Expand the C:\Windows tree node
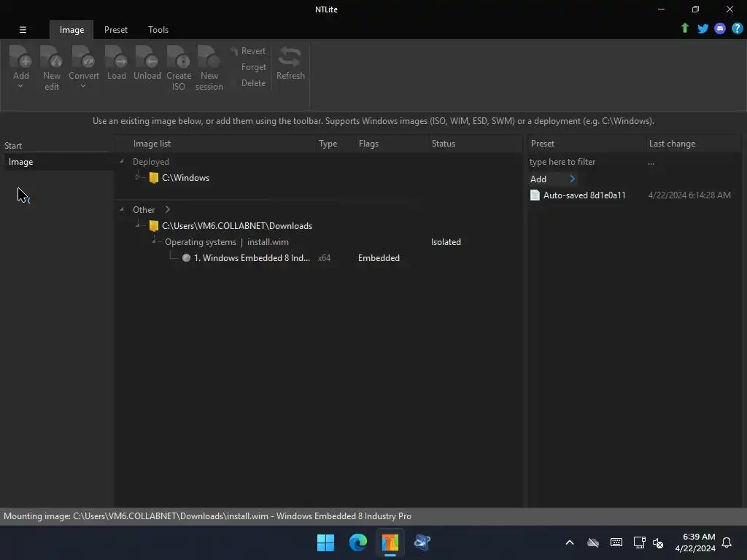Image resolution: width=747 pixels, height=560 pixels. click(x=138, y=177)
